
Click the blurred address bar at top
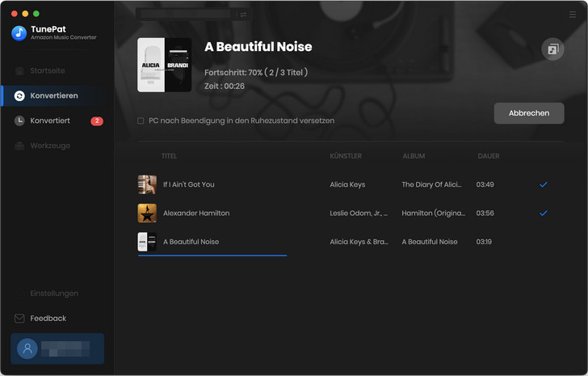click(186, 15)
